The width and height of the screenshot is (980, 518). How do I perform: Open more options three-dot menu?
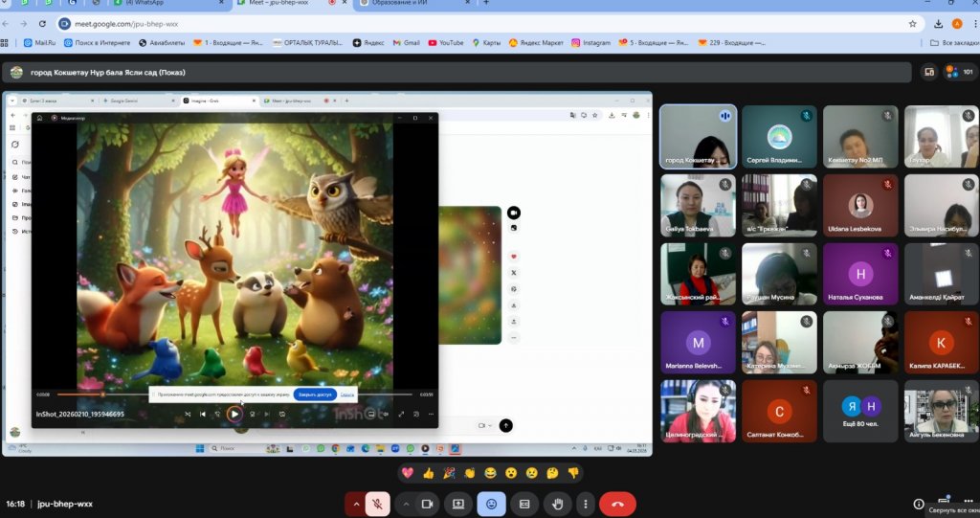[x=585, y=504]
